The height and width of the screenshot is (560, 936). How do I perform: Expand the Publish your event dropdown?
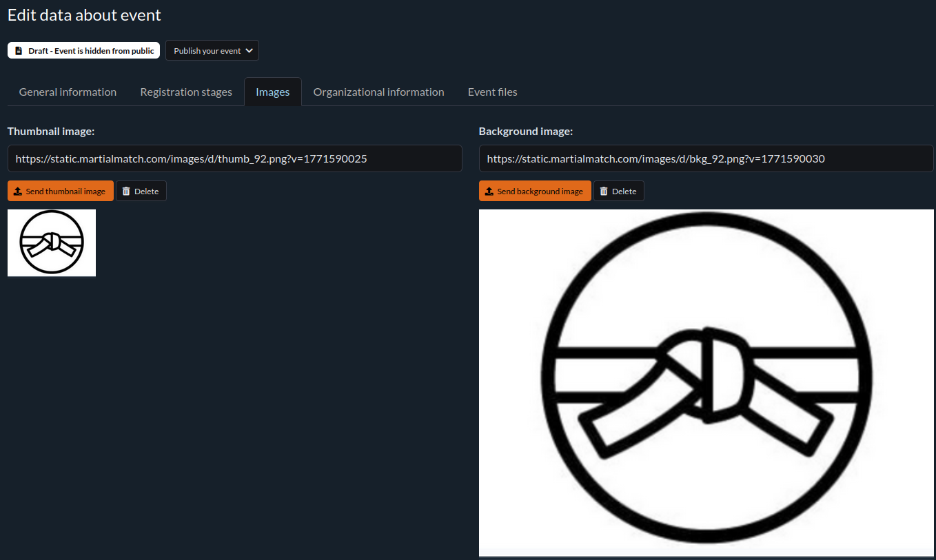point(212,51)
